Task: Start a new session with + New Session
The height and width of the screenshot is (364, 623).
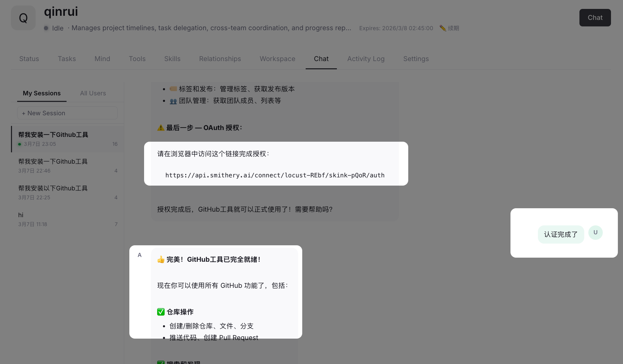Action: pos(67,113)
